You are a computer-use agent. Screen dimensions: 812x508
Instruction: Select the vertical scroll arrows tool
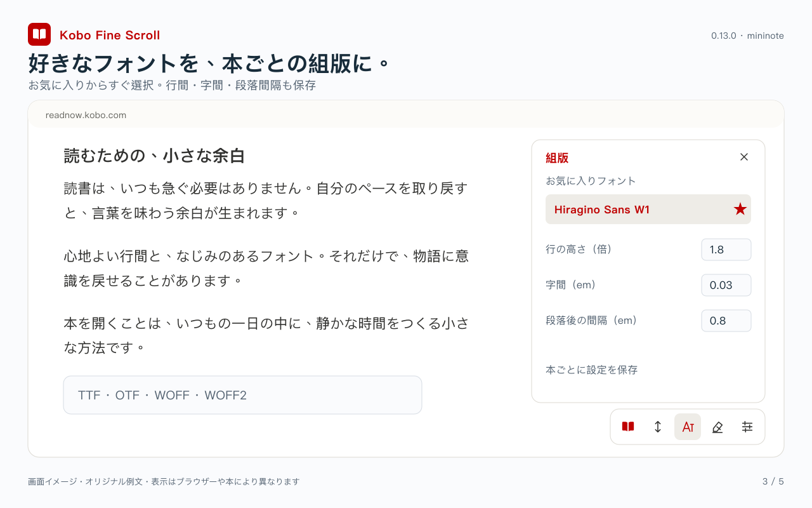(658, 427)
